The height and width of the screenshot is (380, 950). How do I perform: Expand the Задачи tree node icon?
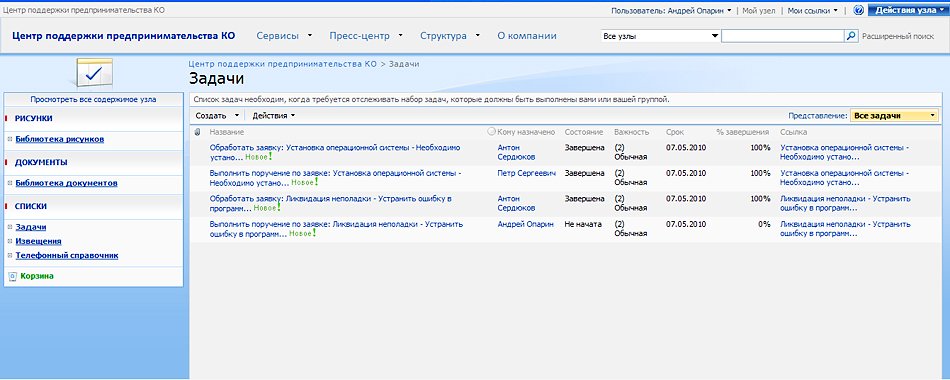[10, 227]
